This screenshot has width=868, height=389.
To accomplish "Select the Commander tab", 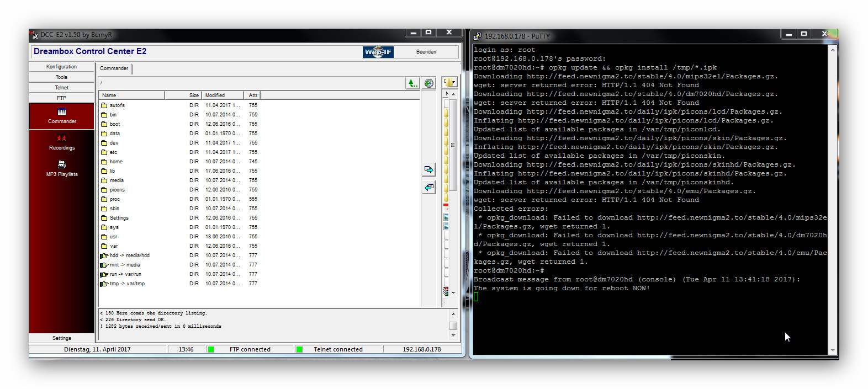I will click(x=114, y=68).
